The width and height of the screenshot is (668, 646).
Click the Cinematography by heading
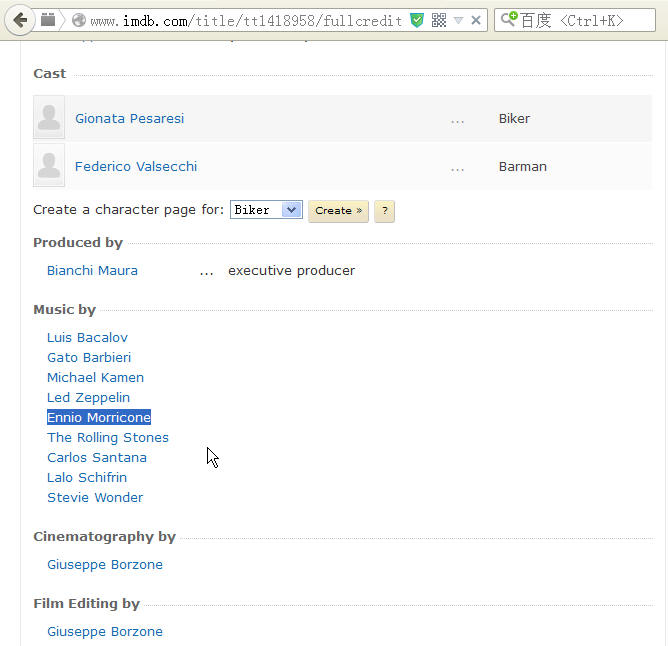(105, 536)
